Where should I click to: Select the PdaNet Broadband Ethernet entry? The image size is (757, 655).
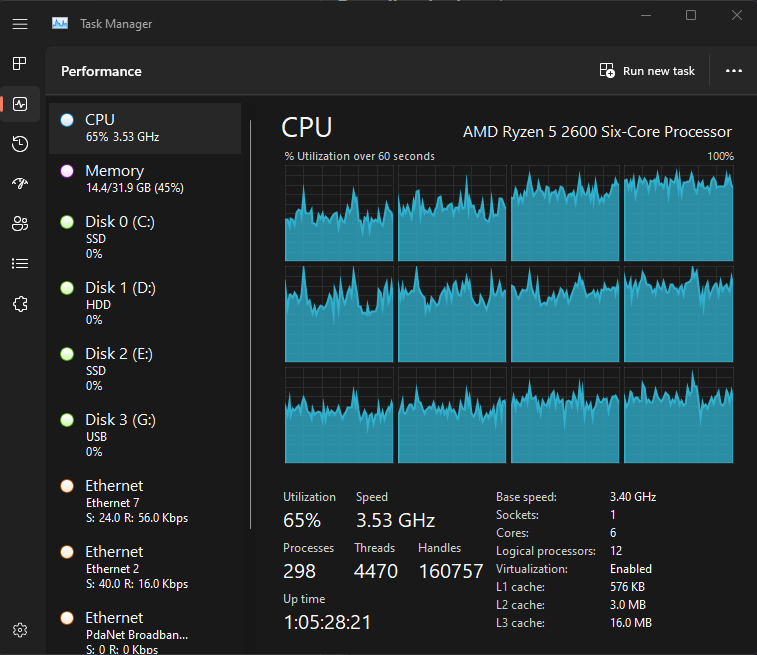(145, 629)
